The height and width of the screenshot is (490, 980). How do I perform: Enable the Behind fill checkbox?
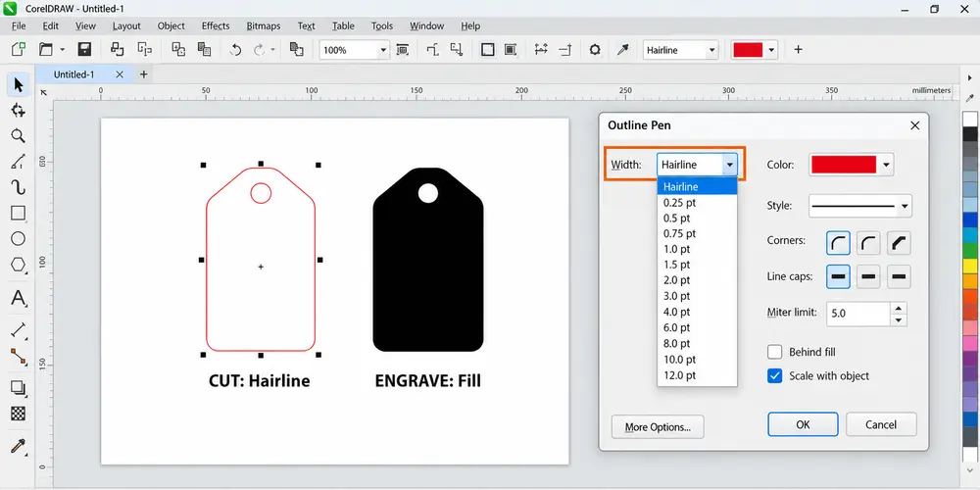(x=775, y=352)
